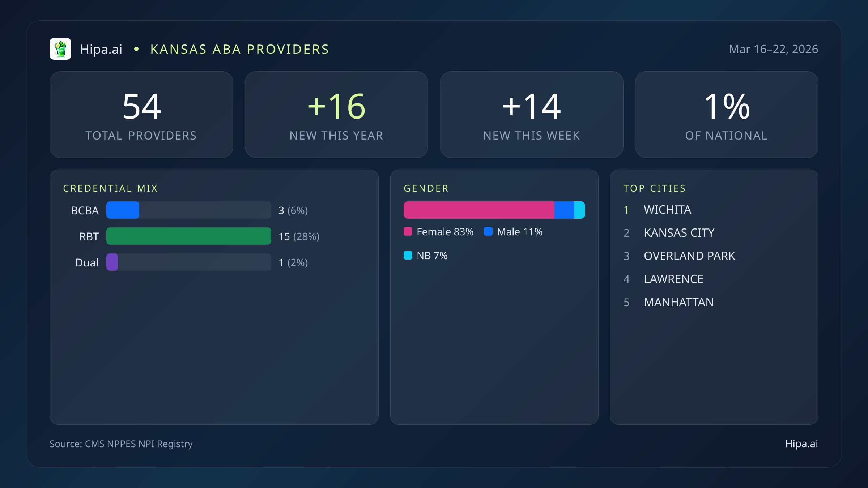Select the cyan NB legend swatch
The height and width of the screenshot is (488, 868).
408,255
